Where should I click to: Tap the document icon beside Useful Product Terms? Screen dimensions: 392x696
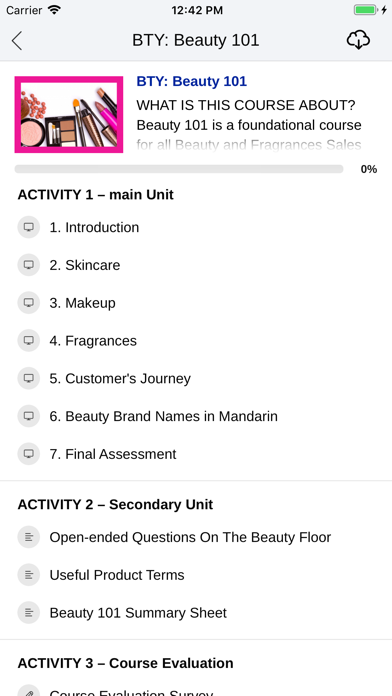click(x=29, y=575)
